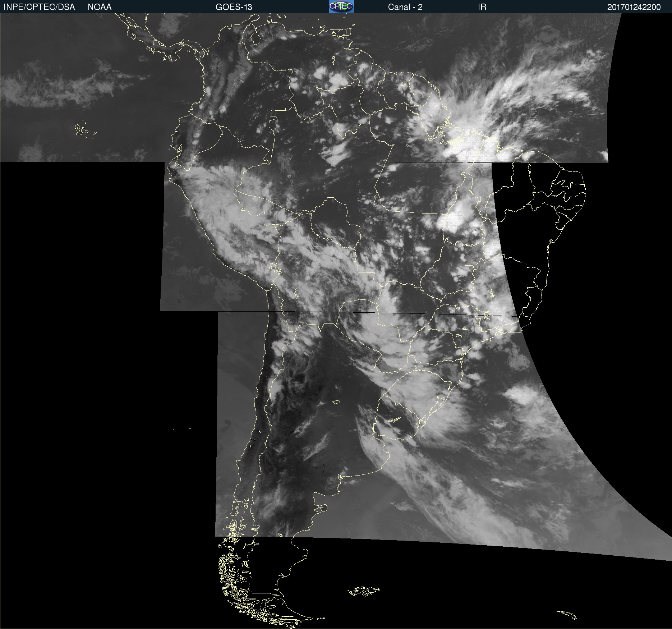The height and width of the screenshot is (629, 672).
Task: Click the Galapagos Islands outline
Action: [x=85, y=129]
